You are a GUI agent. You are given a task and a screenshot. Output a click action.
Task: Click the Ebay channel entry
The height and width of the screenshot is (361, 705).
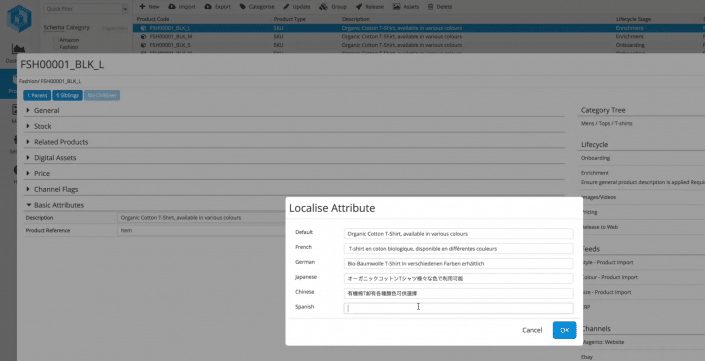pos(587,357)
